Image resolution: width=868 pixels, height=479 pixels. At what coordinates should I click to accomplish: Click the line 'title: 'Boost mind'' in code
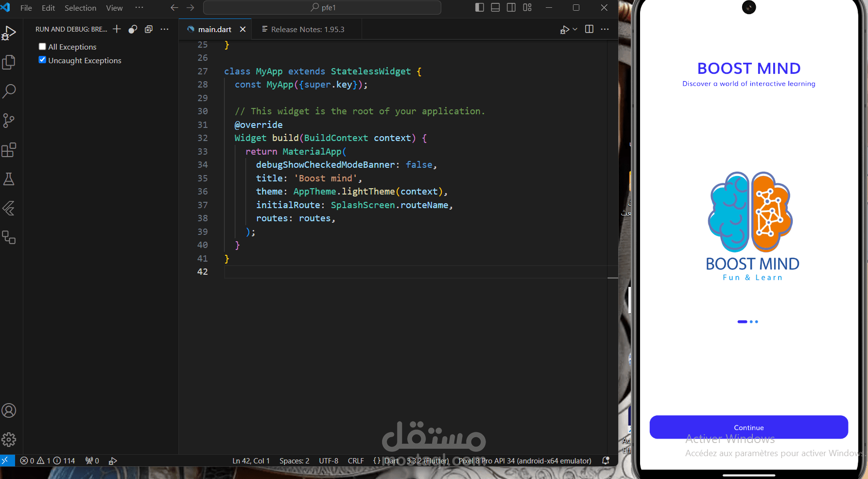point(309,178)
